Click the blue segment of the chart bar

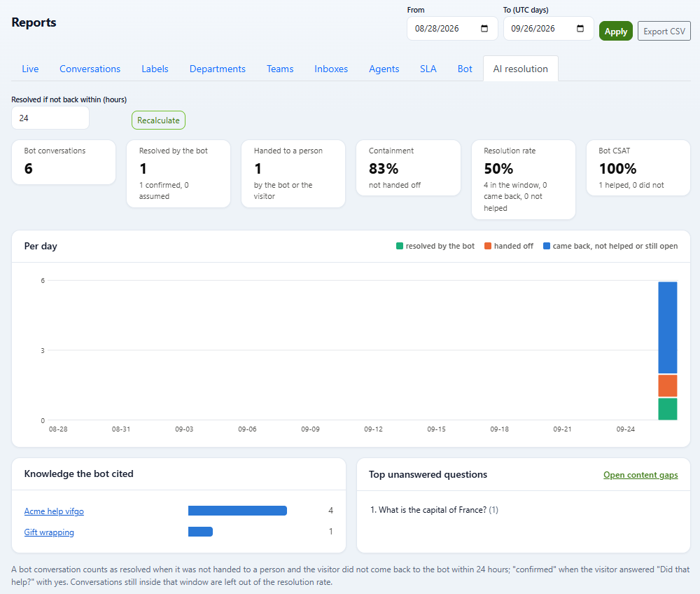click(667, 327)
